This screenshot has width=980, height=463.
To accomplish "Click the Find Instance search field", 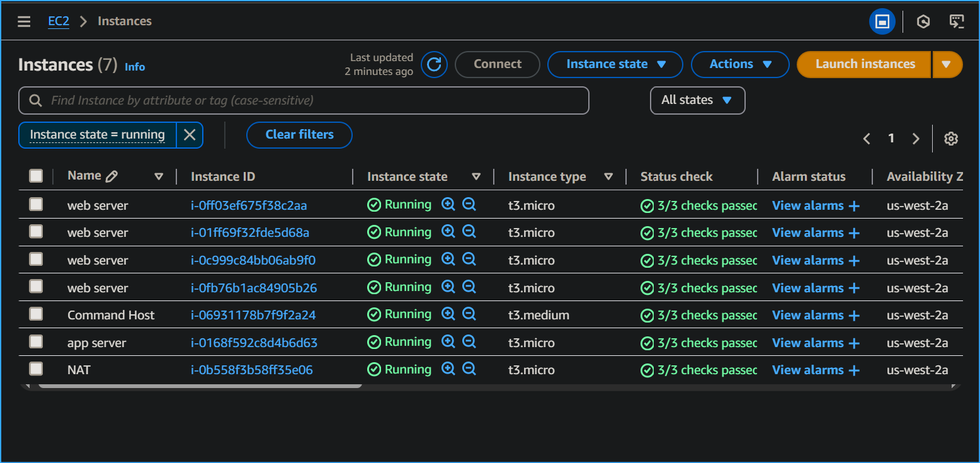I will click(304, 100).
